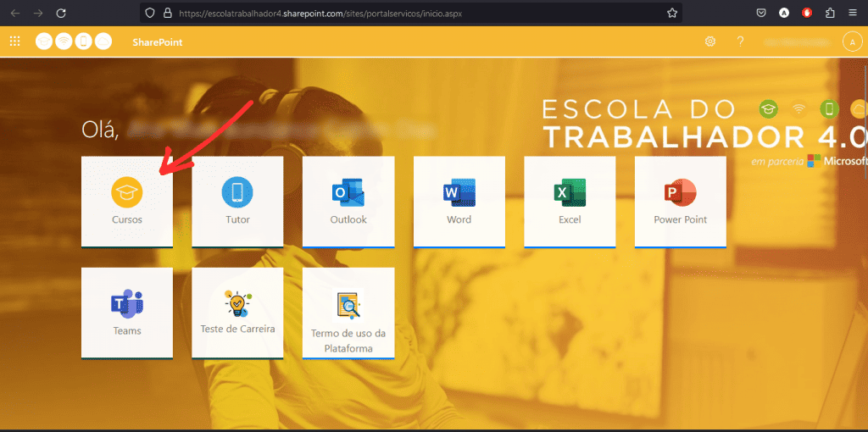Launch Word from its tile

click(459, 202)
